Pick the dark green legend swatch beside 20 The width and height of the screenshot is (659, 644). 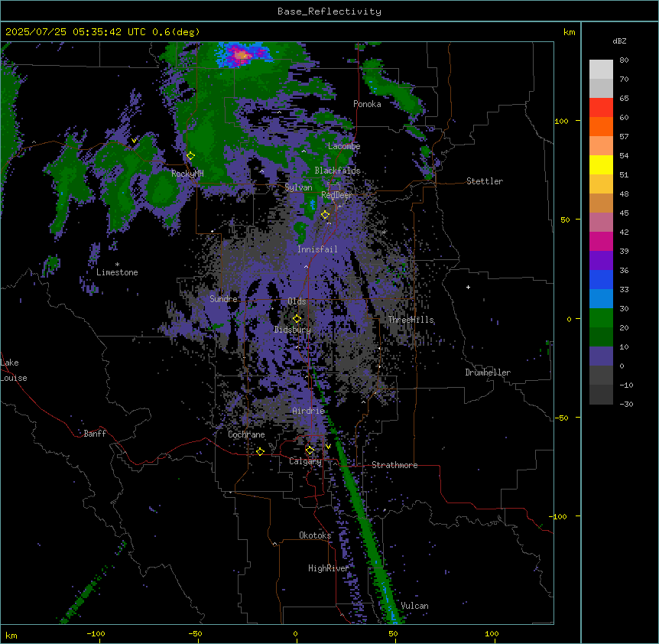click(601, 337)
